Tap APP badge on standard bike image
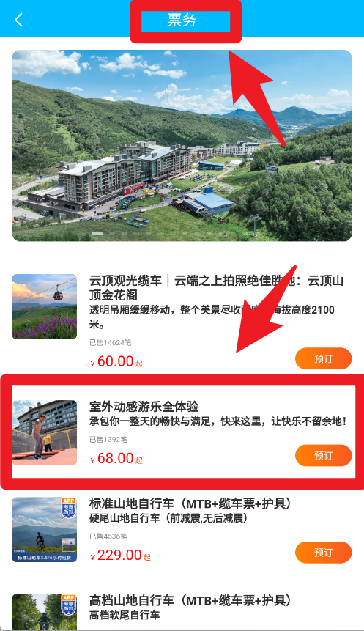Viewport: 364px width, 631px height. [x=68, y=507]
